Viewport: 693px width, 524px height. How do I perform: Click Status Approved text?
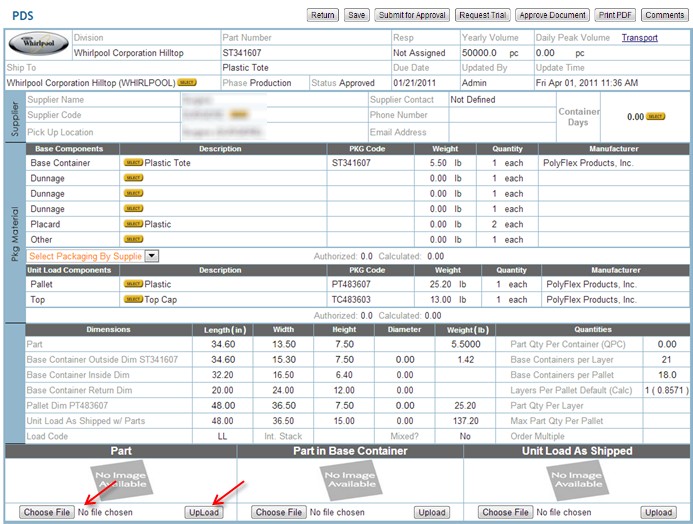[343, 83]
